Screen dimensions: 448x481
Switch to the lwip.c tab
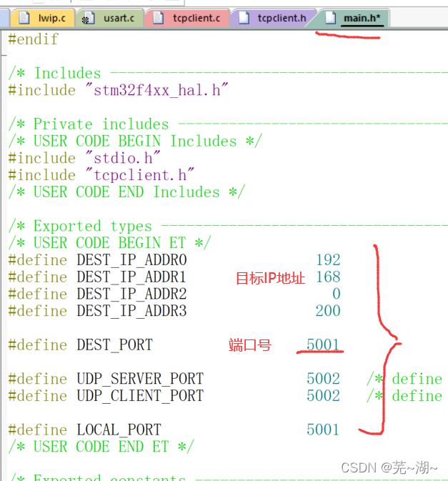tap(43, 19)
